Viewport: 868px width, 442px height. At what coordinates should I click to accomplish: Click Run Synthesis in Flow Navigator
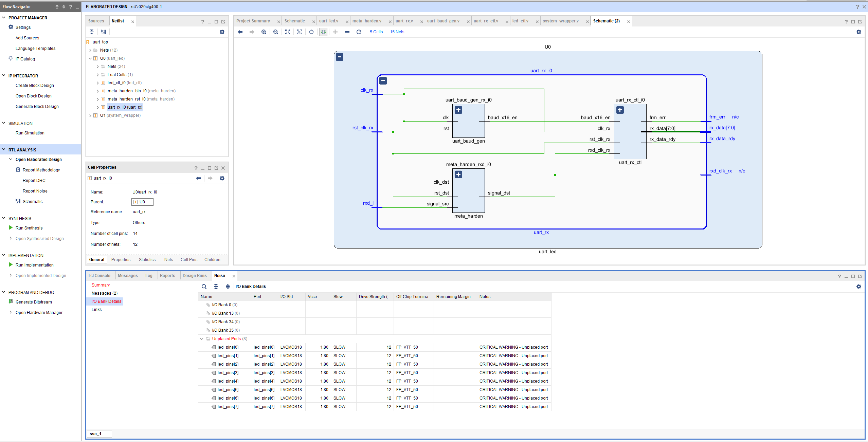(29, 228)
